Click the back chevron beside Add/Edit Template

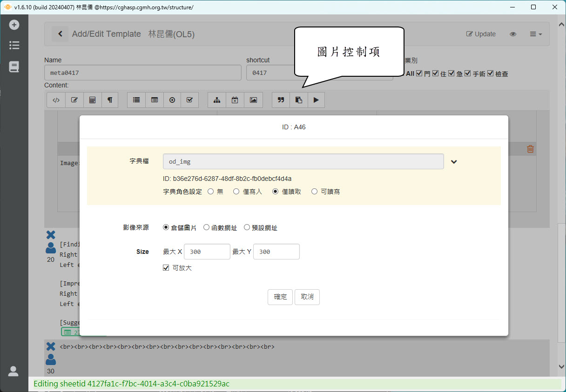[x=60, y=34]
